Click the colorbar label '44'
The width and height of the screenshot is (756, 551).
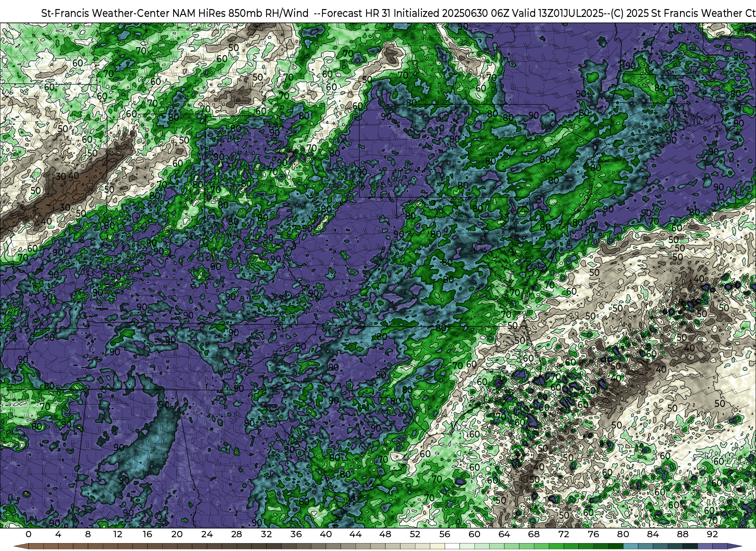click(356, 534)
